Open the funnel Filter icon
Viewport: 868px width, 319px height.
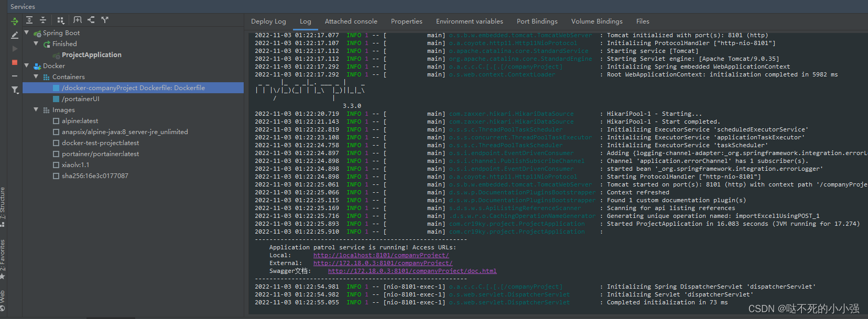click(15, 90)
